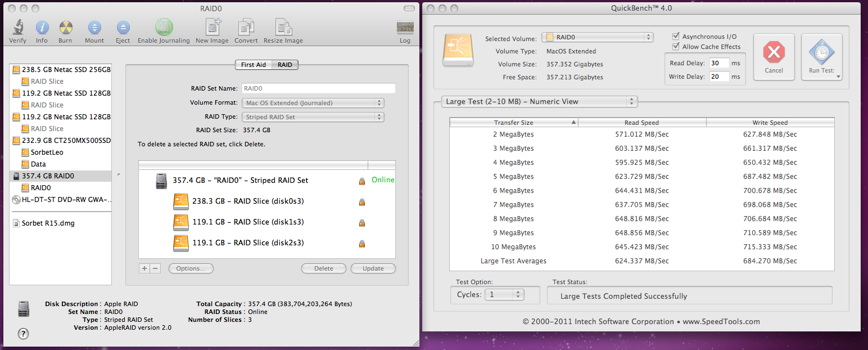868x350 pixels.
Task: Click the Resize Image toolbar icon
Action: 283,27
